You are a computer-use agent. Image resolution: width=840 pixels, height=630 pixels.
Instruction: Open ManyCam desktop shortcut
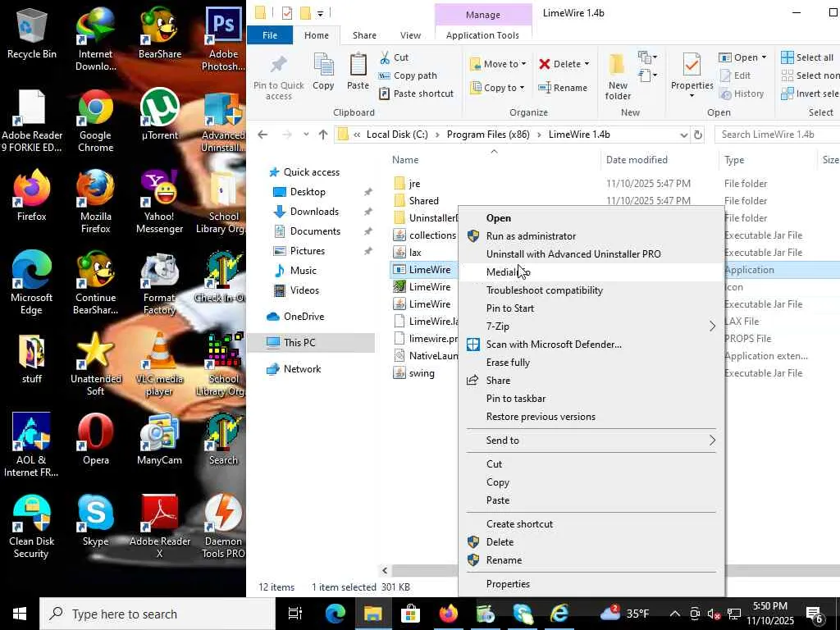click(160, 439)
